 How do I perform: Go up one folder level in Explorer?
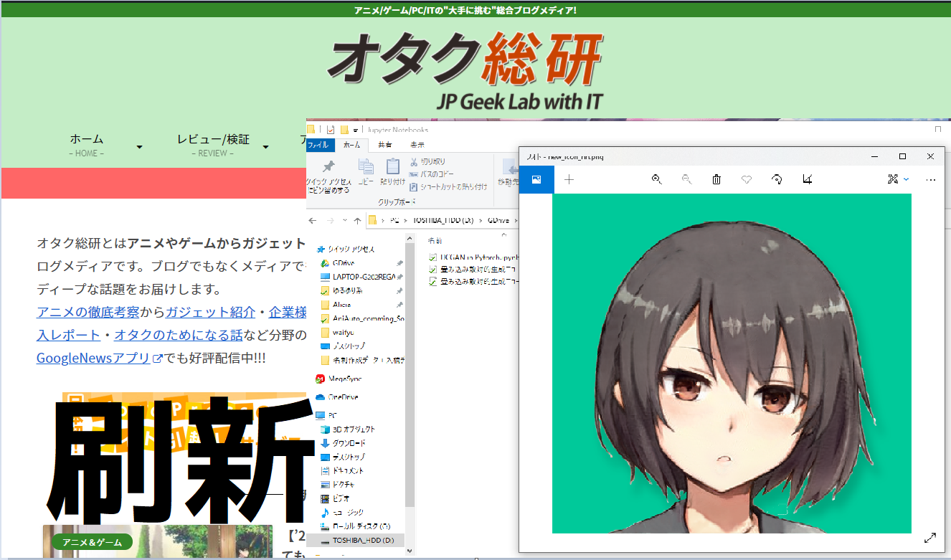point(357,221)
